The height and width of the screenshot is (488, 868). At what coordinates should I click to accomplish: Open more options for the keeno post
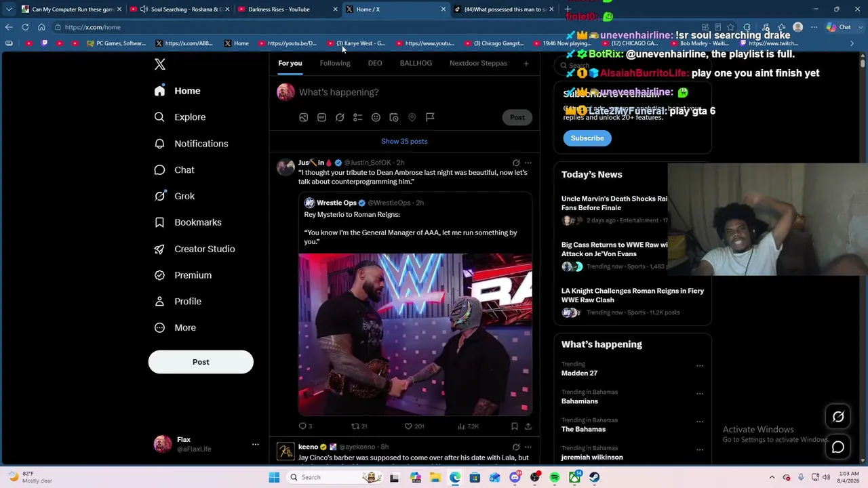[528, 447]
